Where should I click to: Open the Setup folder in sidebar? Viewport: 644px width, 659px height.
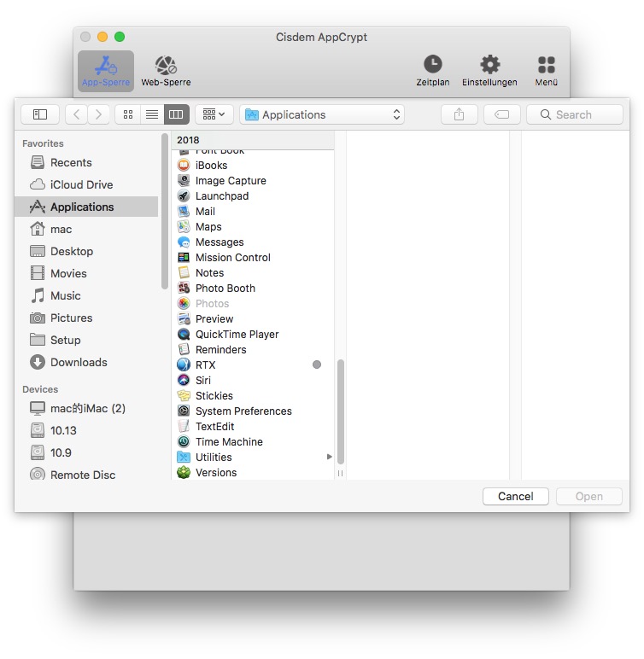pyautogui.click(x=86, y=340)
